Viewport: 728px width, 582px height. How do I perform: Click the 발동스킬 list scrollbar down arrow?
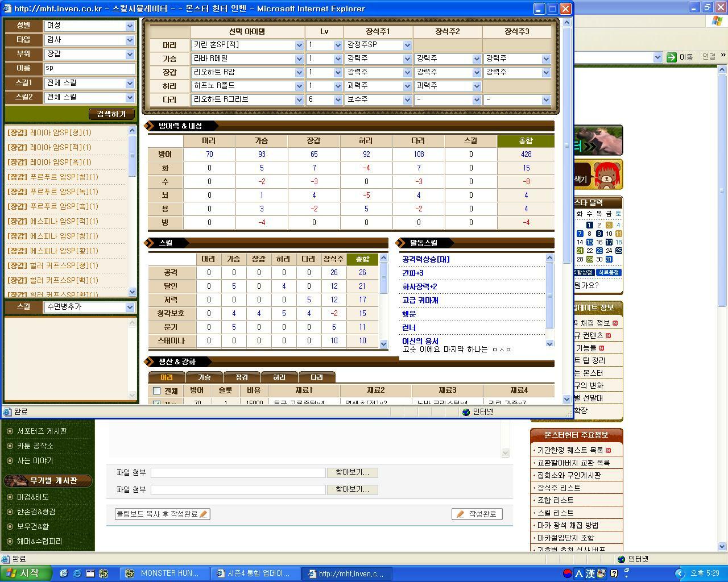point(549,343)
